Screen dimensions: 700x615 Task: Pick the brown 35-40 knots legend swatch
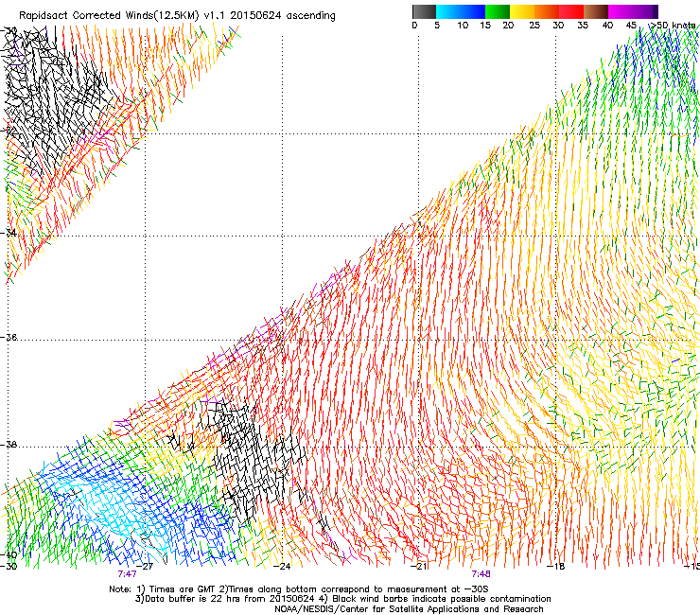tap(596, 11)
